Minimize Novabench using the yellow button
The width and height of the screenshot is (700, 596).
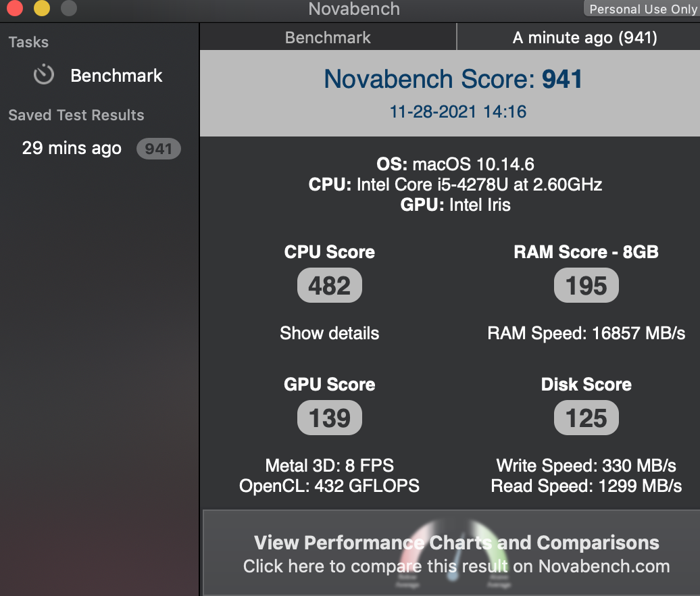click(41, 9)
